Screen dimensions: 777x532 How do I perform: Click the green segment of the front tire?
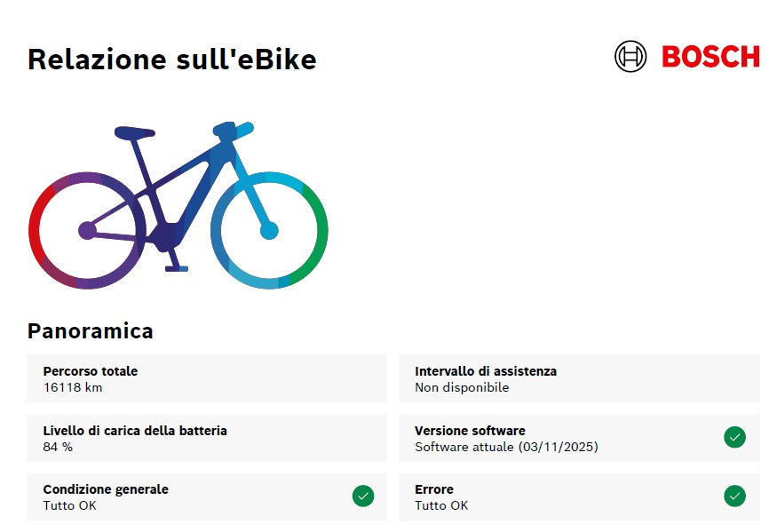click(x=320, y=231)
